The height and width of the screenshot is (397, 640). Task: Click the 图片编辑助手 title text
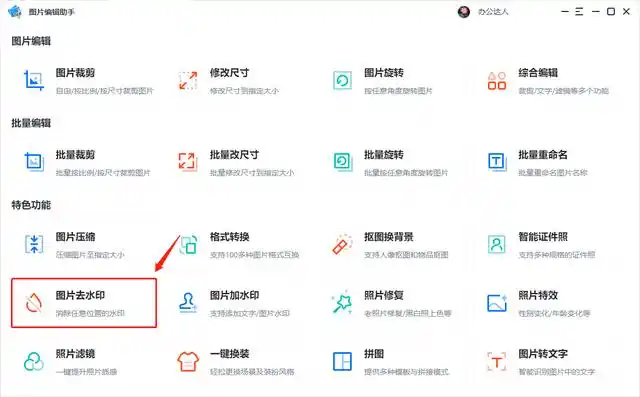[51, 12]
